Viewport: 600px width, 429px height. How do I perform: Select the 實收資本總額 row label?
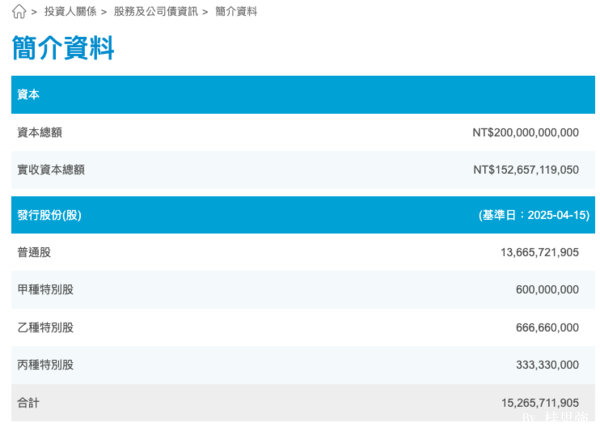[51, 170]
